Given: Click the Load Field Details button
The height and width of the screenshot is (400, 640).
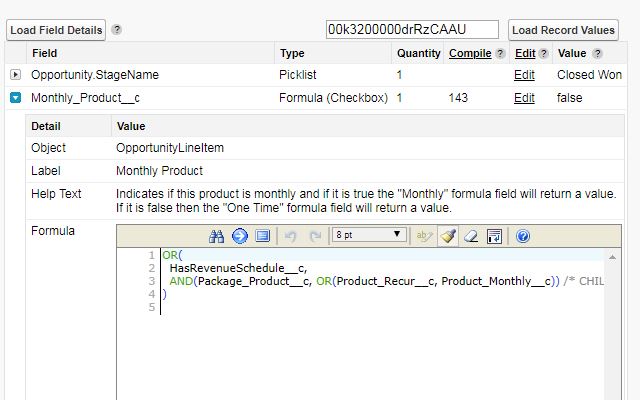Looking at the screenshot, I should pos(56,30).
